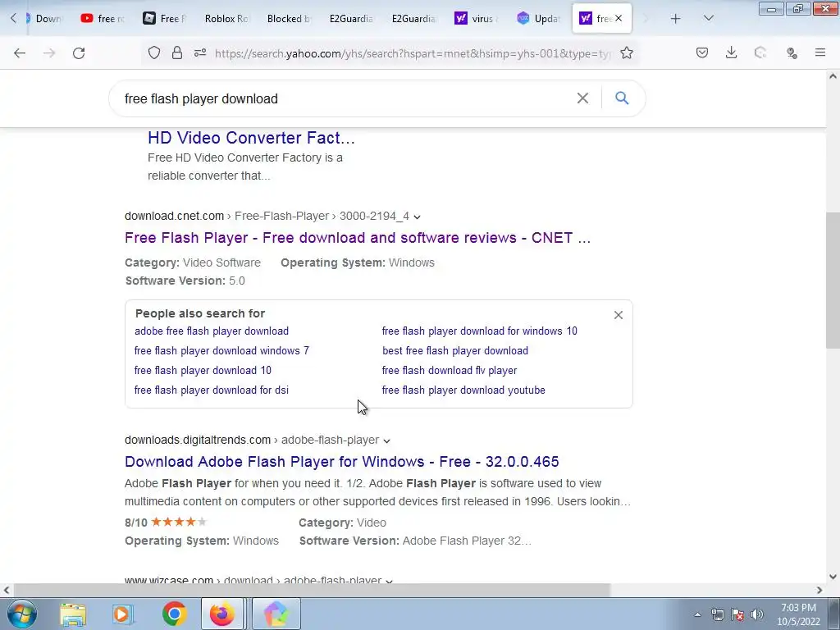
Task: Open Windows Explorer from taskbar
Action: (x=73, y=614)
